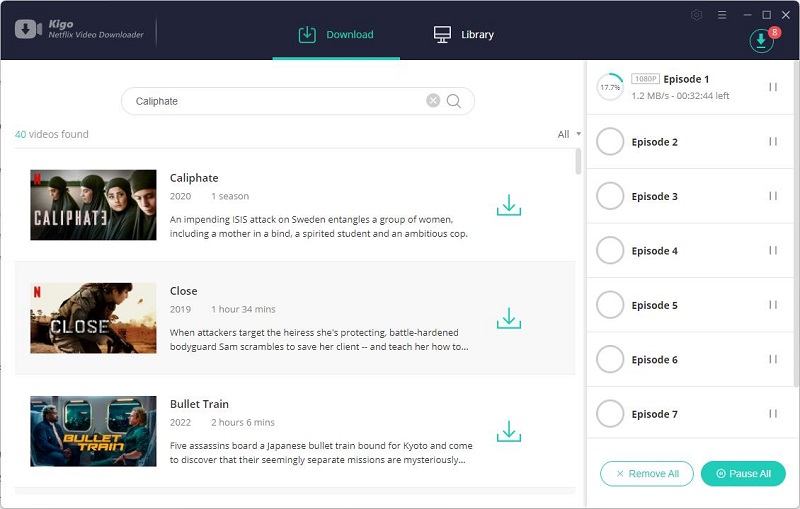Click the Caliphate title text

[x=194, y=178]
